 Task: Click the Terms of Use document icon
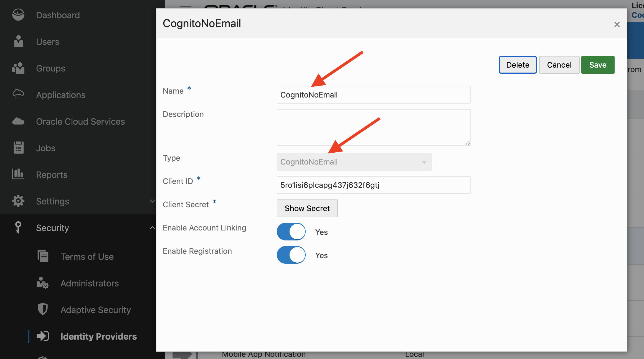(43, 256)
